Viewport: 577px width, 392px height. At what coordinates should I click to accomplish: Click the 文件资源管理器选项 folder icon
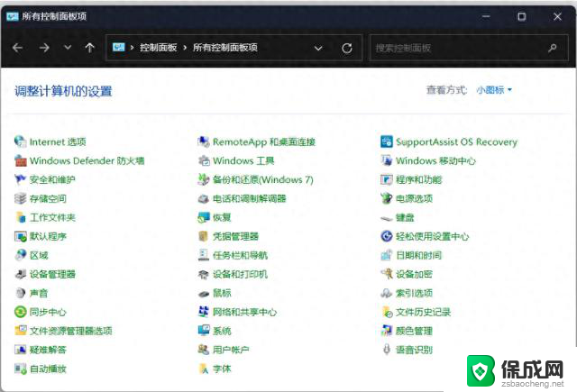[20, 331]
